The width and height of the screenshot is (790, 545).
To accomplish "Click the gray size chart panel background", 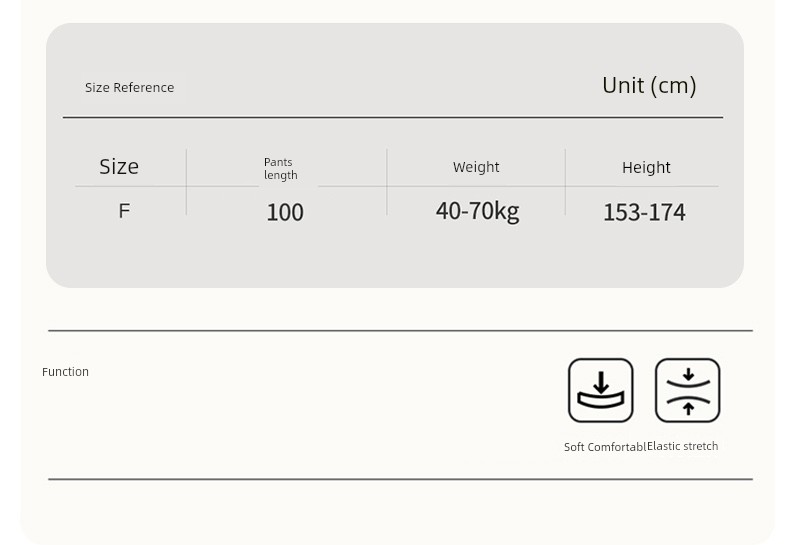I will (394, 257).
